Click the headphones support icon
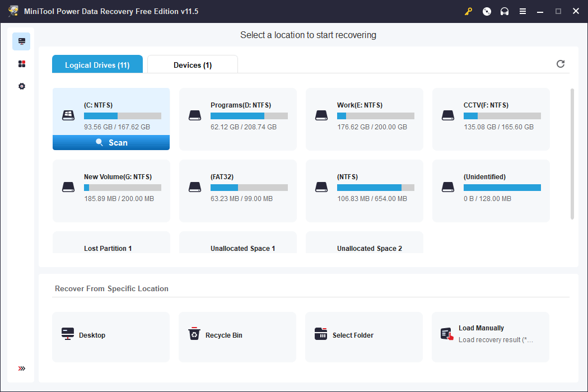Viewport: 588px width, 392px height. (x=505, y=11)
